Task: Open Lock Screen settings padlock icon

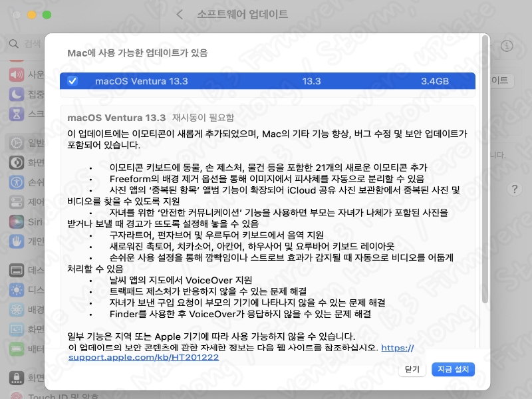Action: click(x=17, y=378)
